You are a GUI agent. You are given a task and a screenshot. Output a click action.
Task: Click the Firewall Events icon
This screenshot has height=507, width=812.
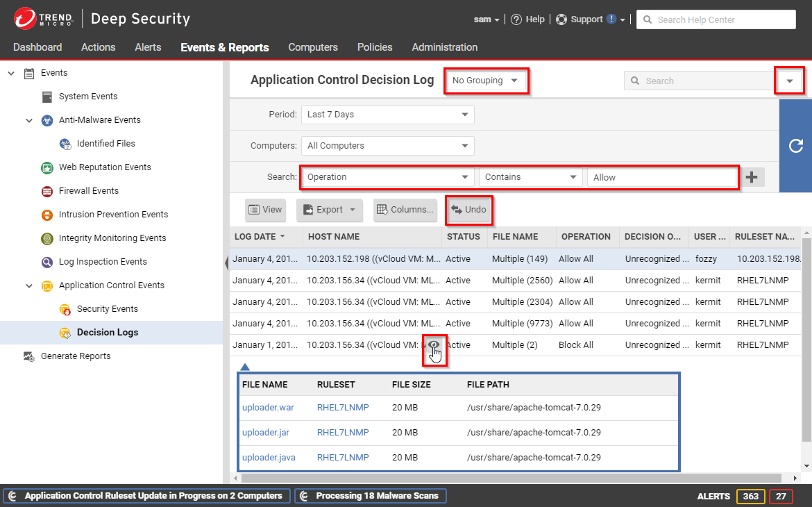click(47, 191)
